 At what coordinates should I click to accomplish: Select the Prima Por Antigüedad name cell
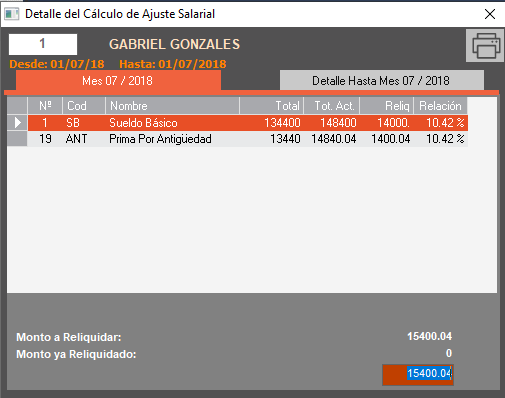tap(172, 139)
